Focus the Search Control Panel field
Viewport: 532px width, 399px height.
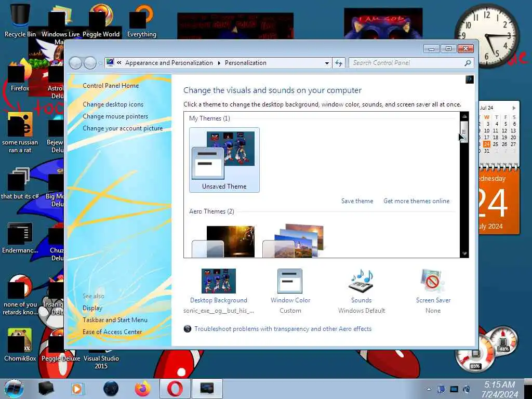[411, 63]
